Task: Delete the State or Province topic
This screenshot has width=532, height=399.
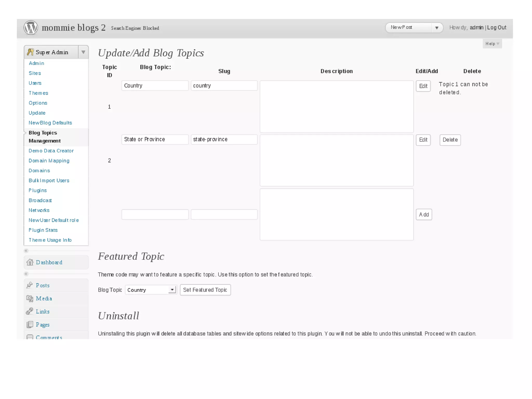Action: (450, 140)
